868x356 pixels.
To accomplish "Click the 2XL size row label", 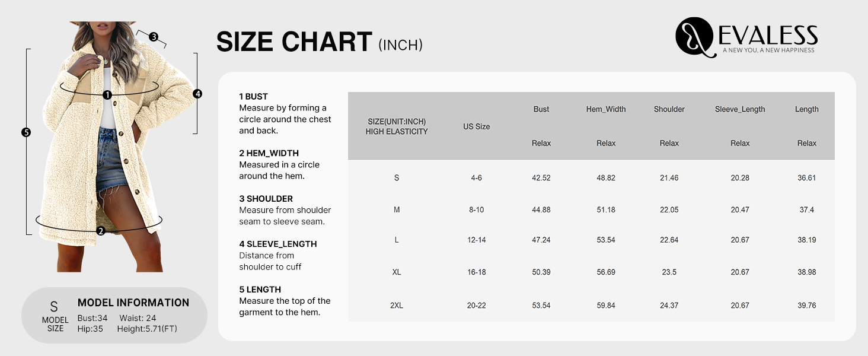I will [397, 306].
